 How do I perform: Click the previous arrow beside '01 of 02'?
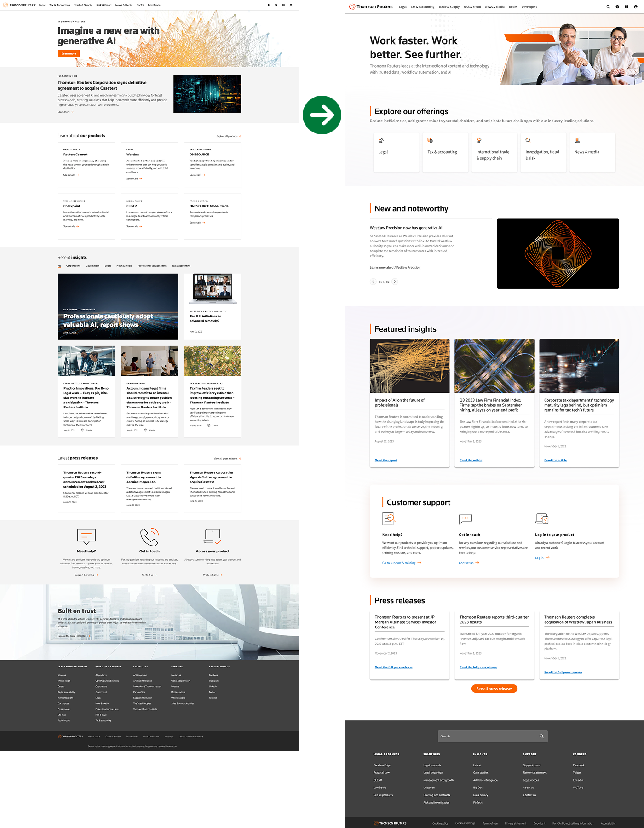point(374,282)
